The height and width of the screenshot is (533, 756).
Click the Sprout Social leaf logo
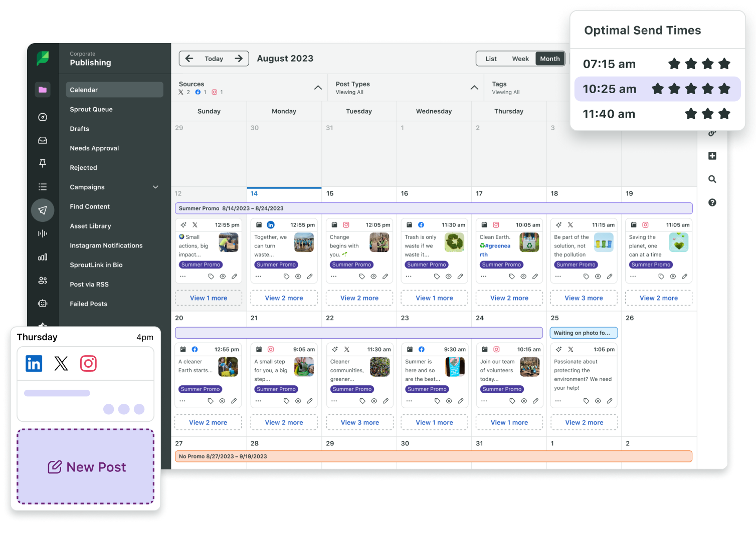[x=43, y=57]
